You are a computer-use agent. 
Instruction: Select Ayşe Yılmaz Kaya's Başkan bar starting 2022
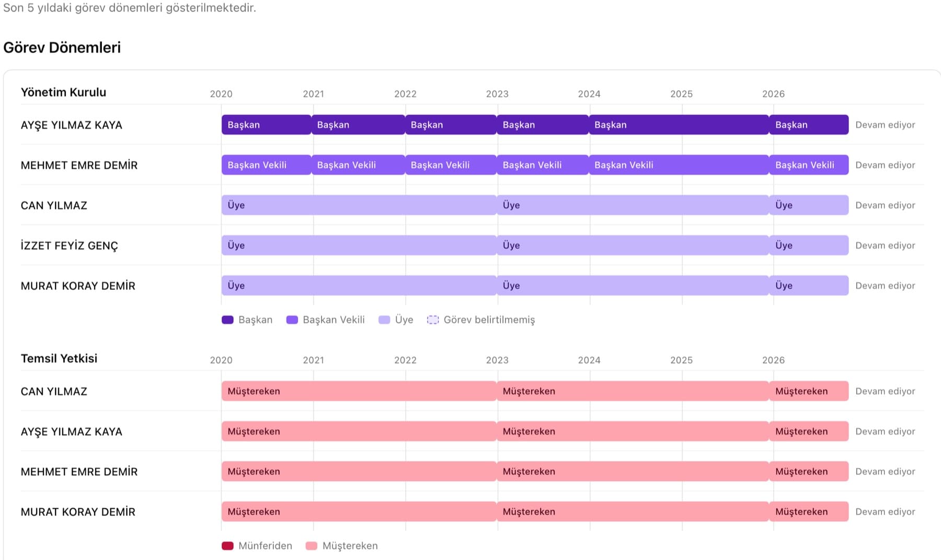pyautogui.click(x=451, y=125)
